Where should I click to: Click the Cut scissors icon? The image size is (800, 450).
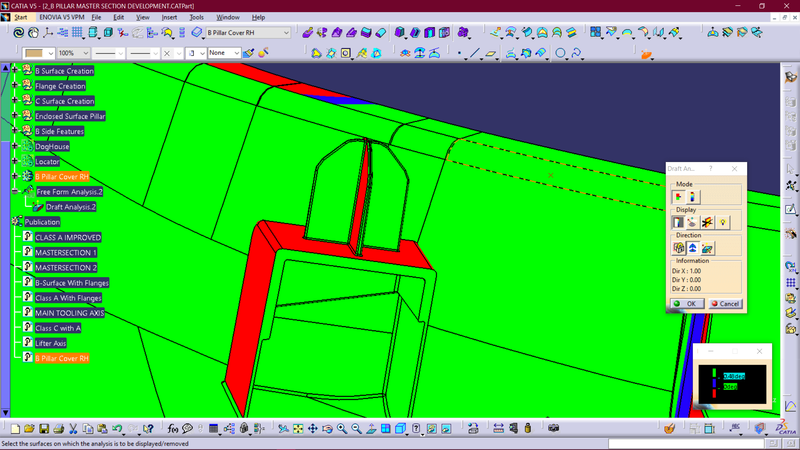pos(73,429)
